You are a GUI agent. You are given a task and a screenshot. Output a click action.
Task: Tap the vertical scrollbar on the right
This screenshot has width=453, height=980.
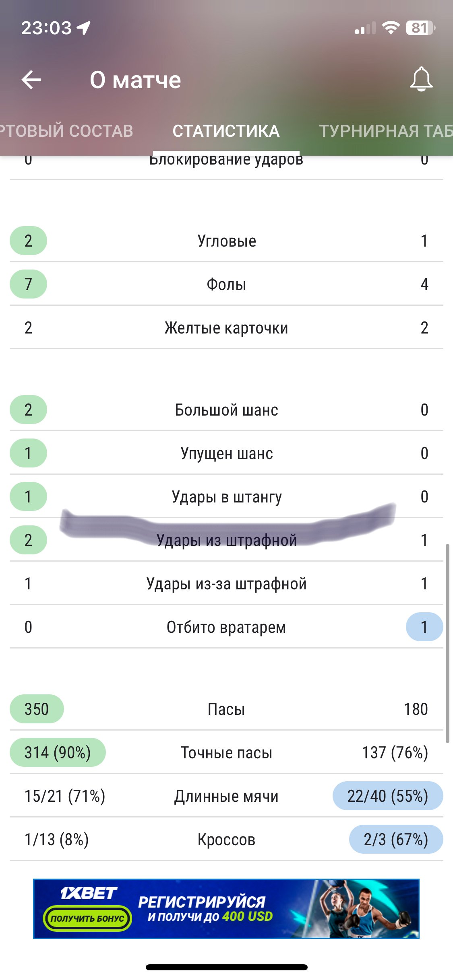coord(447,643)
